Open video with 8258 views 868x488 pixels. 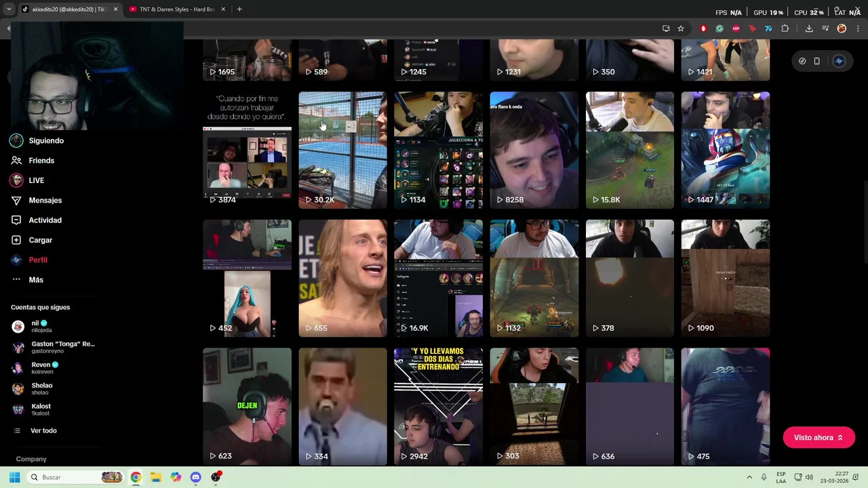(534, 150)
